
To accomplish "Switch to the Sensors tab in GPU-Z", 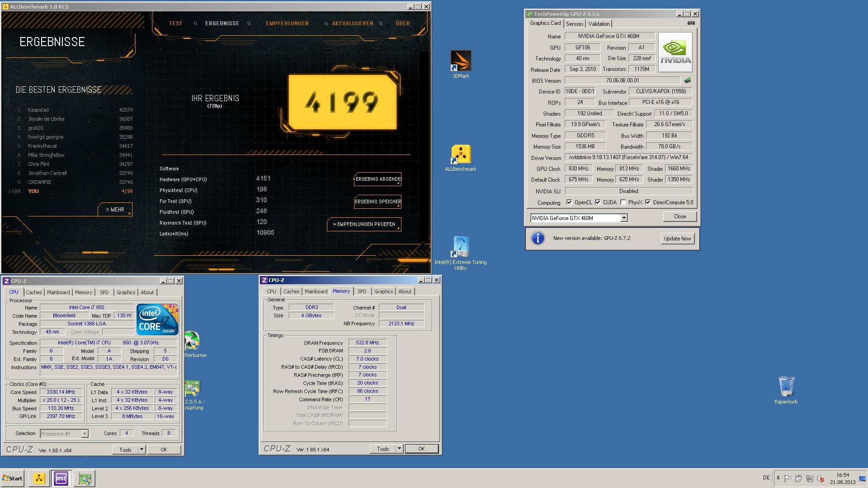I will [575, 24].
